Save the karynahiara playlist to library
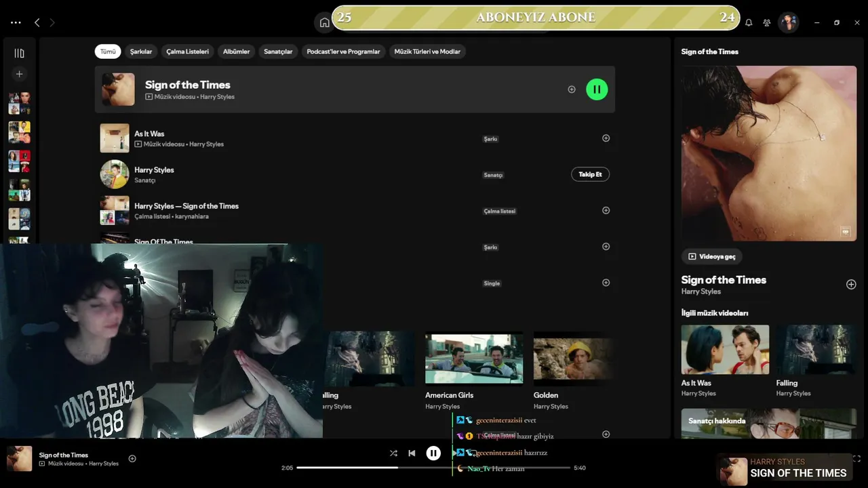 (x=606, y=210)
